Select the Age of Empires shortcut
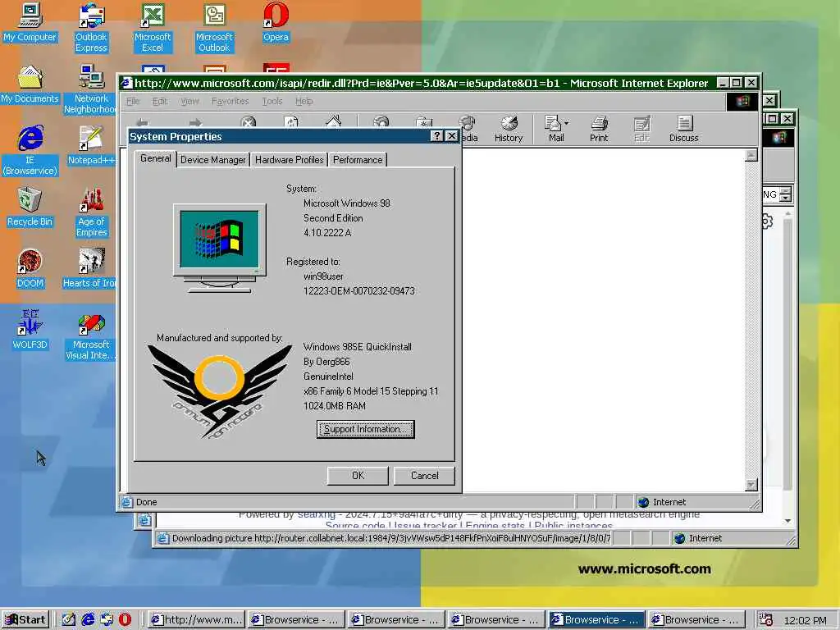The image size is (840, 630). click(x=91, y=212)
